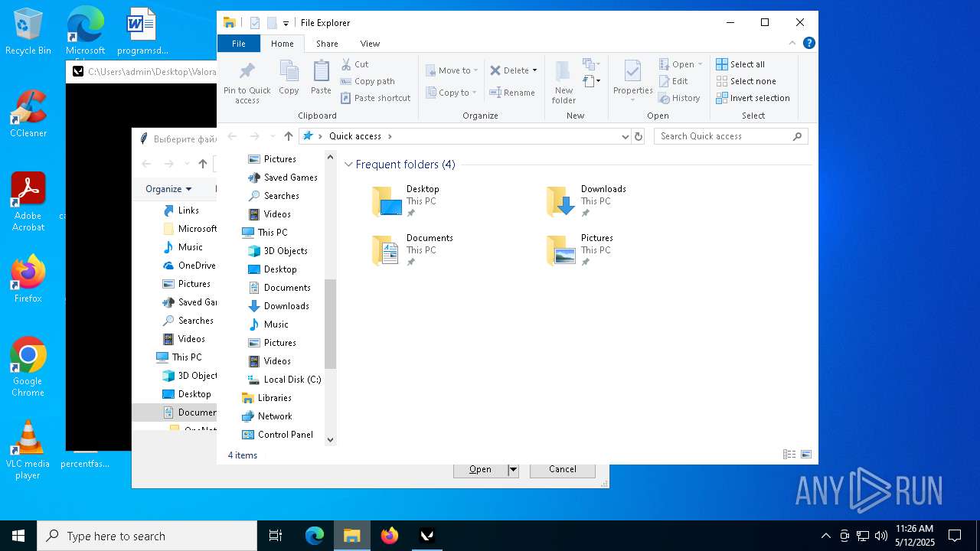The image size is (980, 551).
Task: Switch to the Home ribbon tab
Action: point(282,44)
